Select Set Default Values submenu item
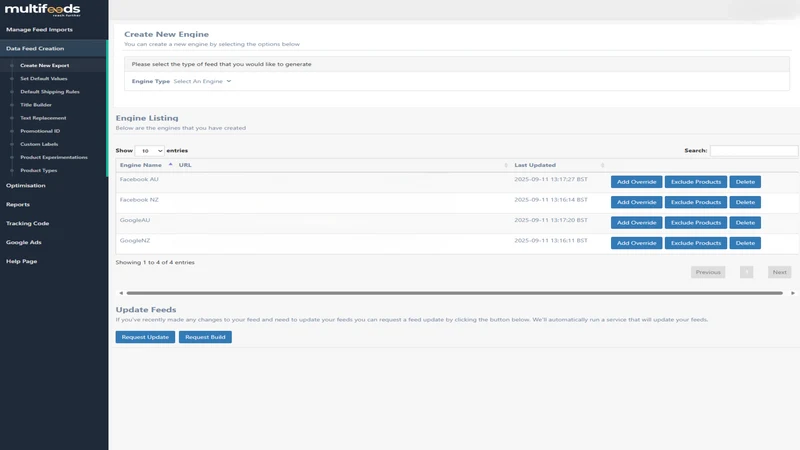Image resolution: width=800 pixels, height=450 pixels. click(44, 79)
